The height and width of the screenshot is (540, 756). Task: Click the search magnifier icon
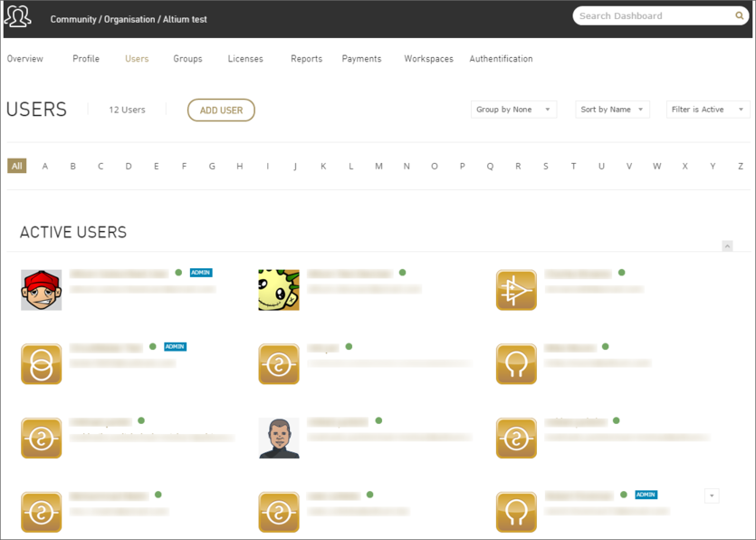[740, 16]
